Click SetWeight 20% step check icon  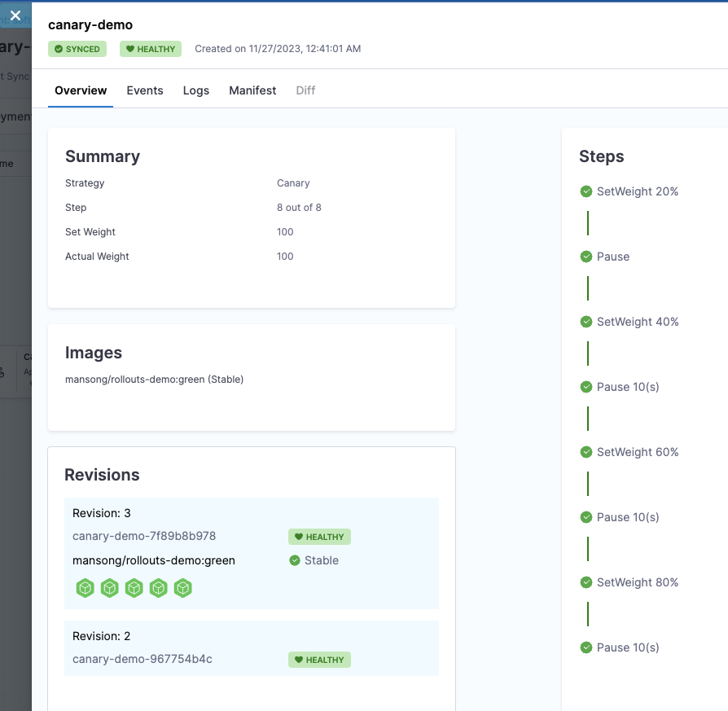(586, 191)
